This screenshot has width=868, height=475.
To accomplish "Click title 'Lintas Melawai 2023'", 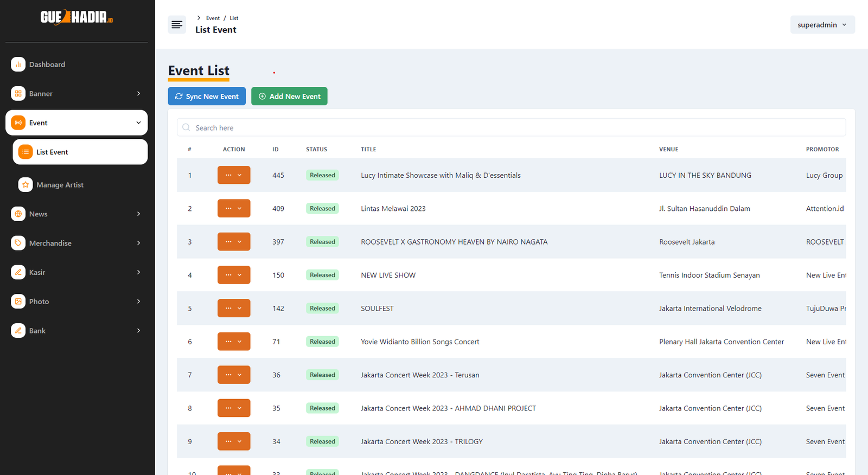I will click(393, 208).
